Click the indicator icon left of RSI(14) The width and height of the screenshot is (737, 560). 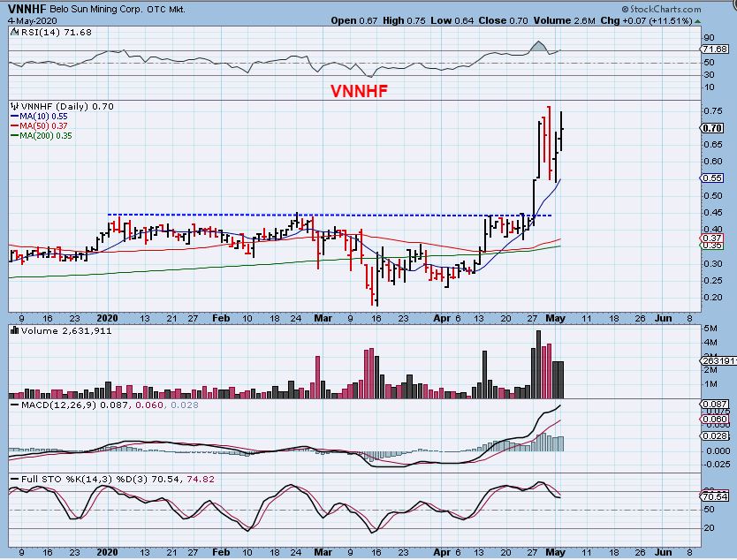(x=14, y=32)
